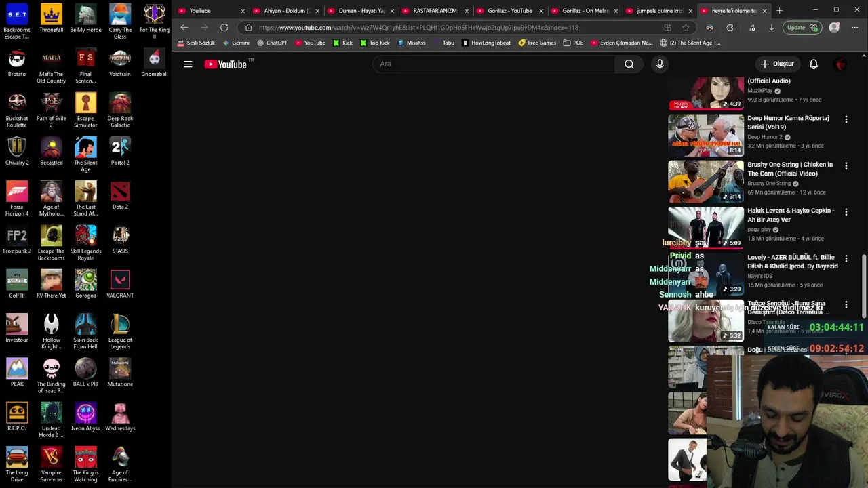
Task: Reload the page with the refresh icon
Action: 224,28
